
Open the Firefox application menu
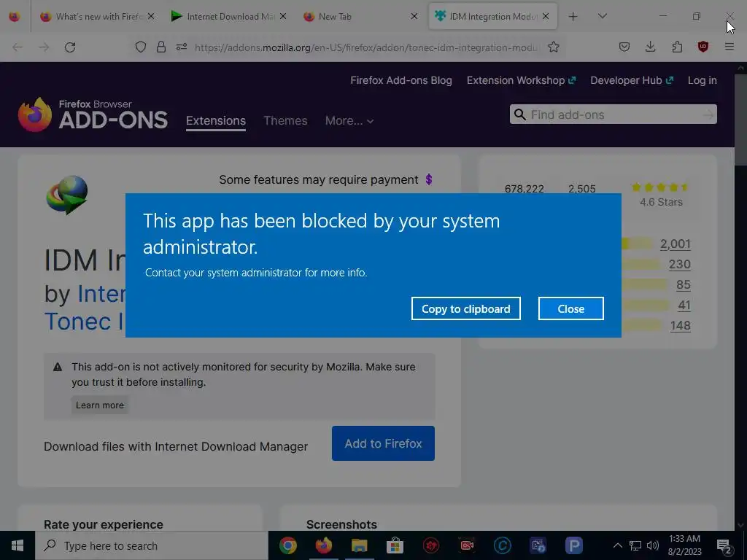pyautogui.click(x=729, y=47)
